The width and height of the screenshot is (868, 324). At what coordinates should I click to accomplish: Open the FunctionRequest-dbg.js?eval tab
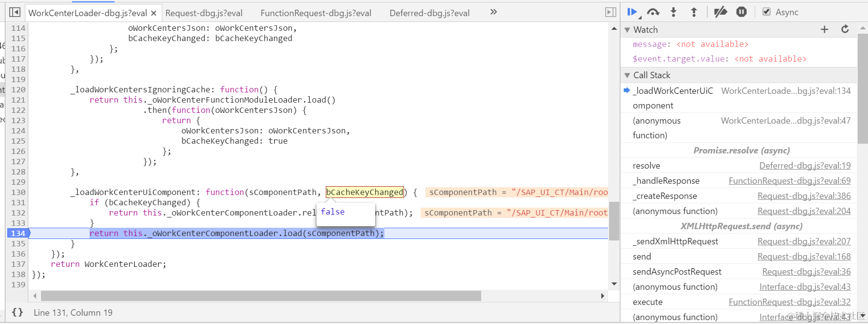pos(316,13)
